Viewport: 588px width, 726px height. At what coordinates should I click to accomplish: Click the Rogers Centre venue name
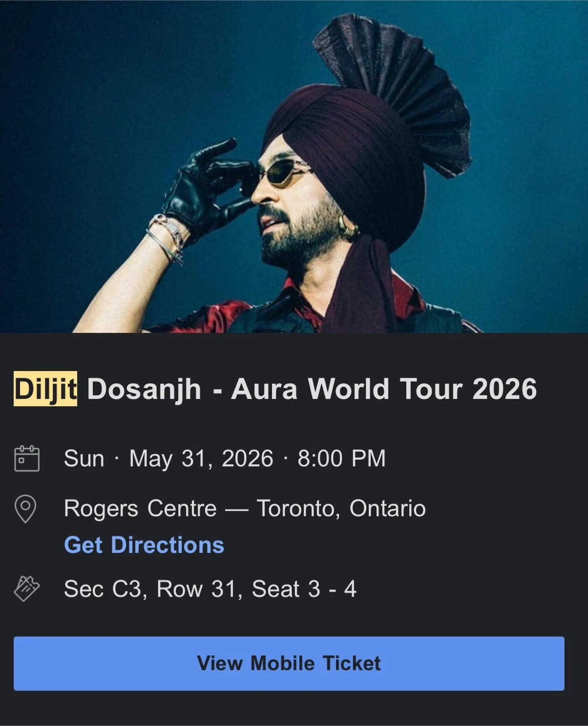pos(140,508)
